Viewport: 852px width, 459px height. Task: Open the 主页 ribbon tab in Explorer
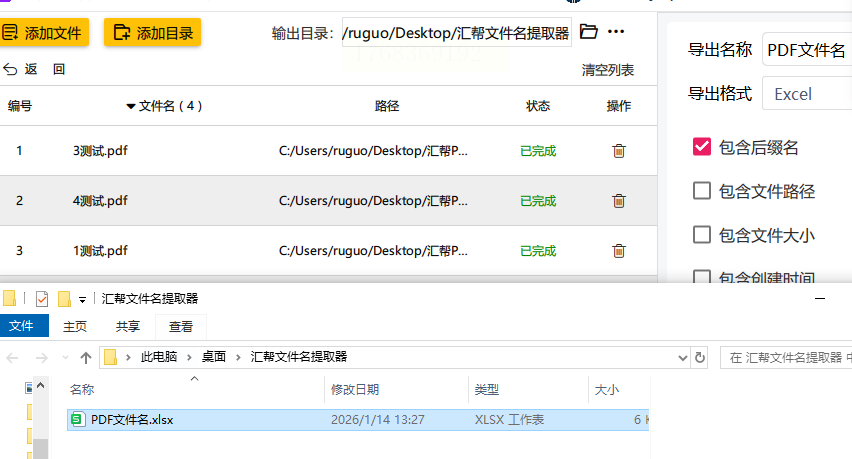click(x=75, y=326)
